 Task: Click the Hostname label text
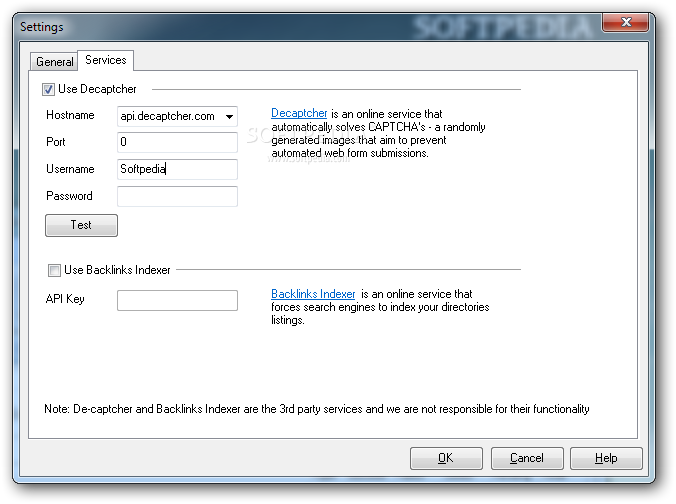(70, 115)
